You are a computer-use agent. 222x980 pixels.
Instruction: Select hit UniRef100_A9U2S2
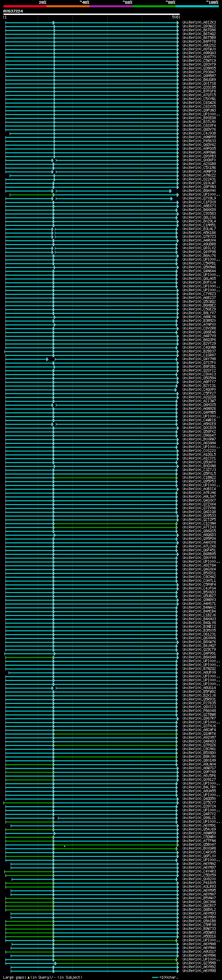click(x=199, y=45)
